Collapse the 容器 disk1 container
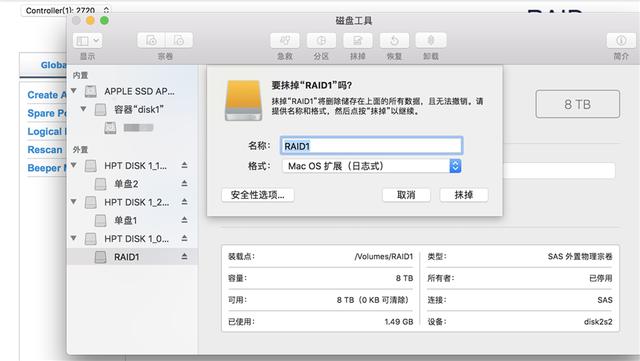 (83, 109)
